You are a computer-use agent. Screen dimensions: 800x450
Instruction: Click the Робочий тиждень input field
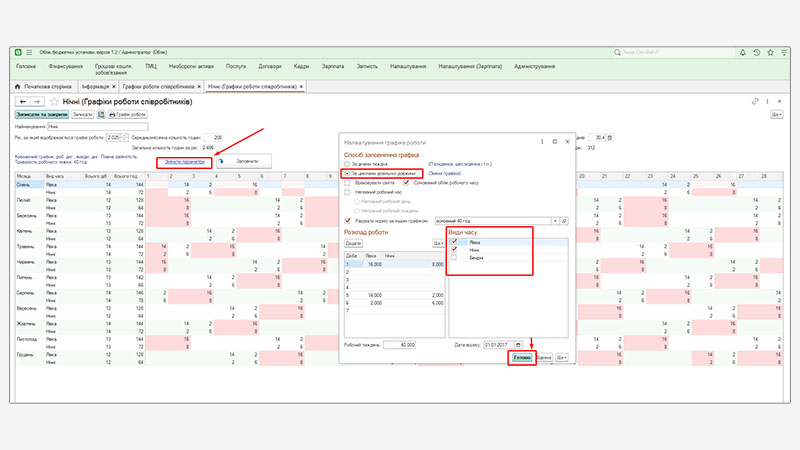394,344
